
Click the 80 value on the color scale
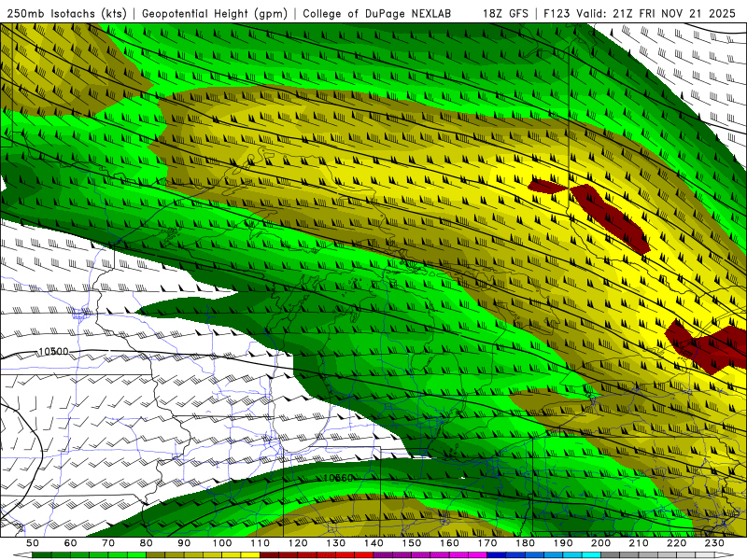tap(147, 543)
